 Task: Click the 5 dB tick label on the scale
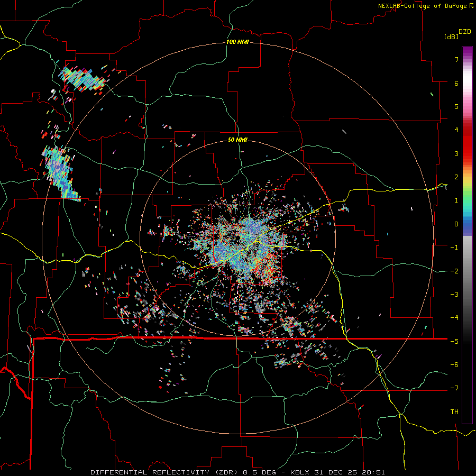point(456,106)
